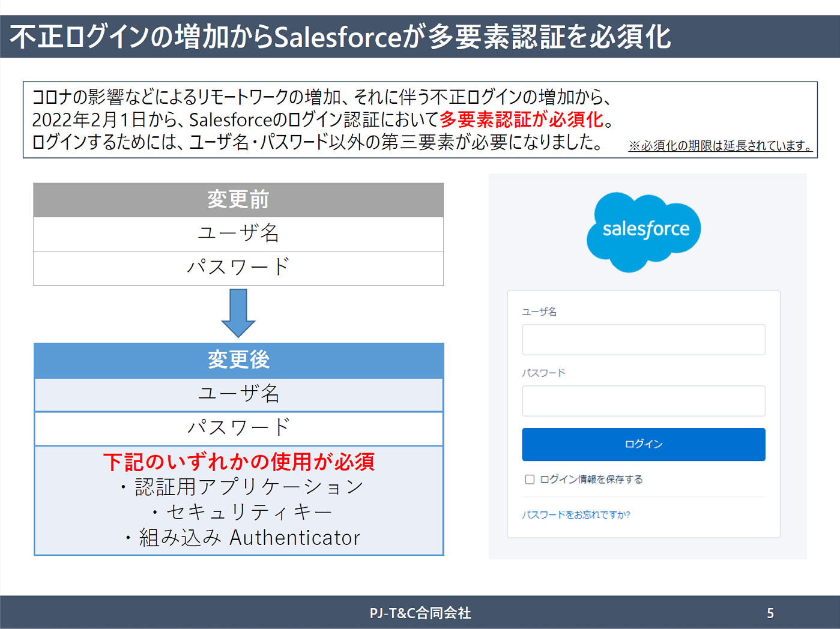Image resolution: width=840 pixels, height=629 pixels.
Task: Click the 組み込み Authenticator bullet item
Action: point(243,538)
